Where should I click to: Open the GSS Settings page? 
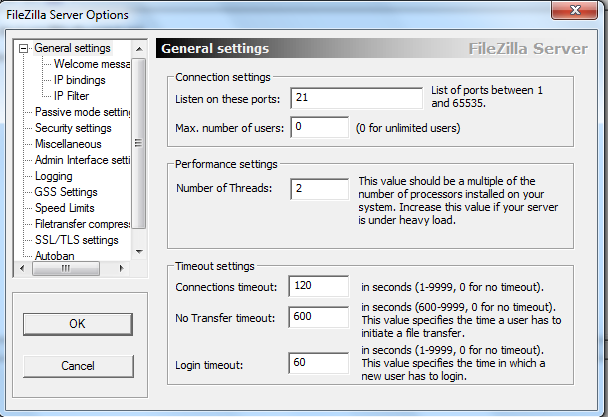click(x=66, y=192)
